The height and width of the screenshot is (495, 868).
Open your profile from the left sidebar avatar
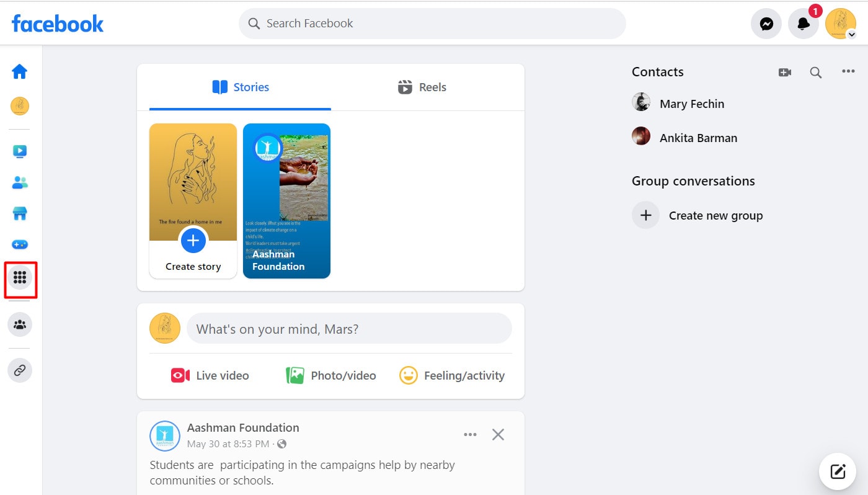pos(20,106)
